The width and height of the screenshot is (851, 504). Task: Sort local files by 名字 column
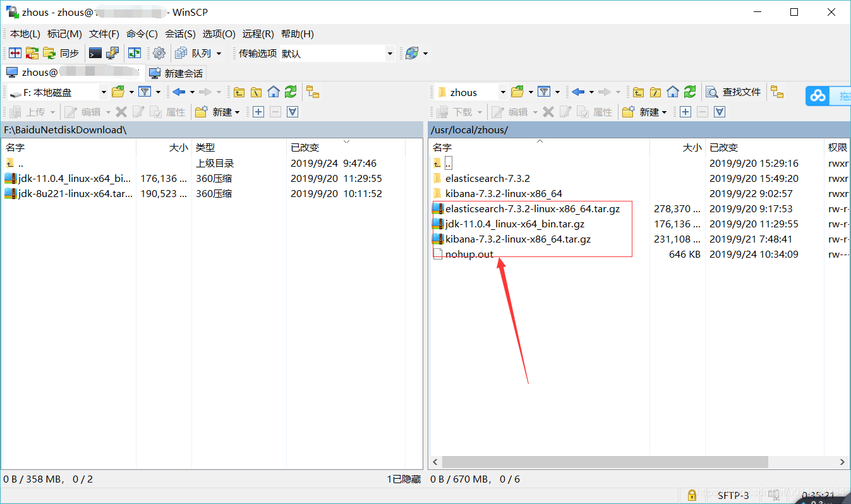(69, 147)
